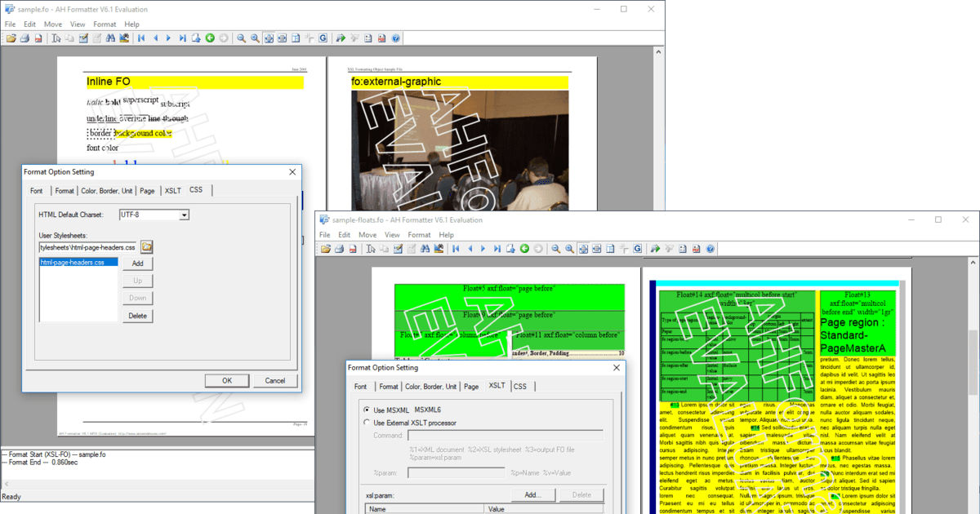Toggle the fit-to-page zoom mode button
Image resolution: width=980 pixels, height=514 pixels.
[267, 38]
